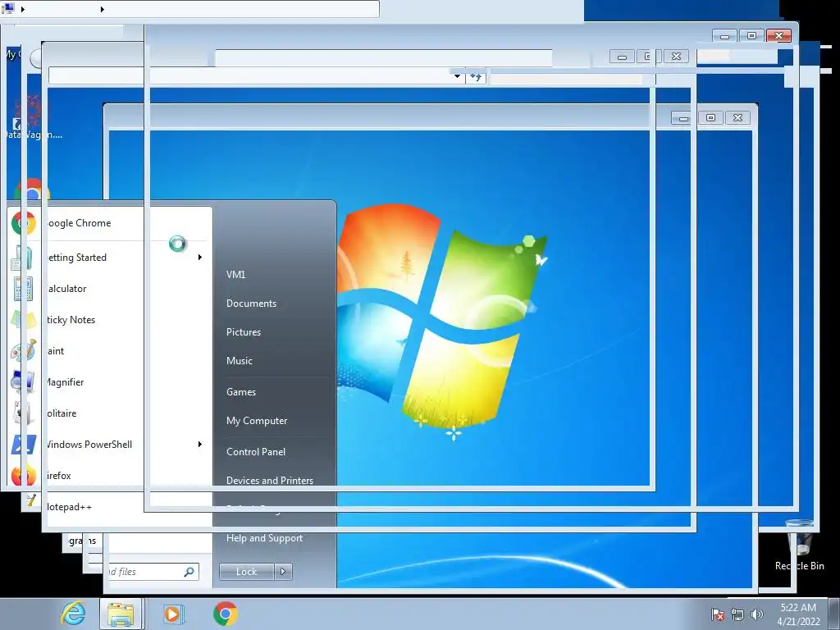Viewport: 840px width, 630px height.
Task: Click the computer icon in the top breadcrumb
Action: 8,8
